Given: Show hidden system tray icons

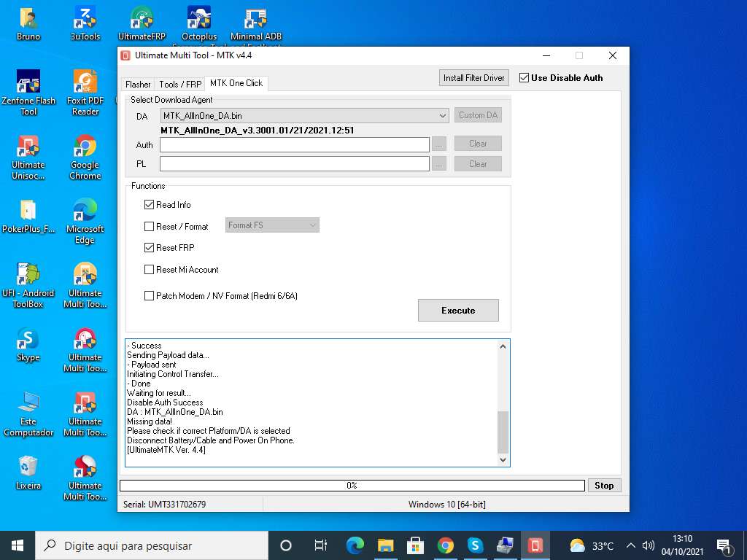Looking at the screenshot, I should point(631,545).
